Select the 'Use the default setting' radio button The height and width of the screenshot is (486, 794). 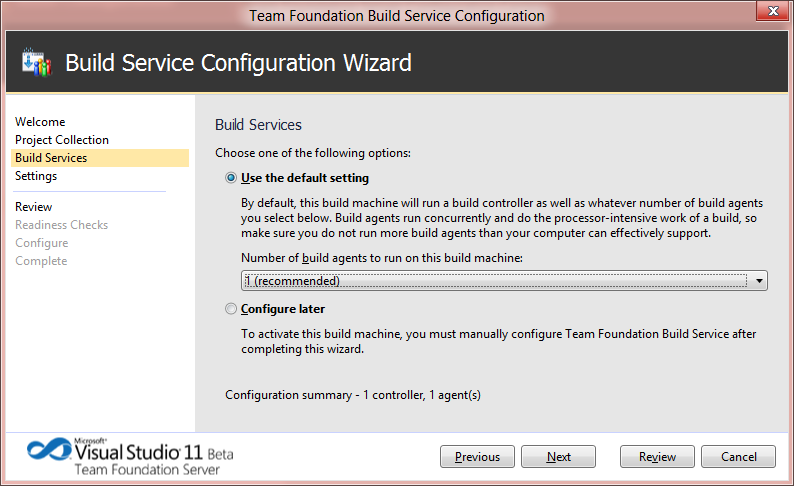(x=232, y=178)
